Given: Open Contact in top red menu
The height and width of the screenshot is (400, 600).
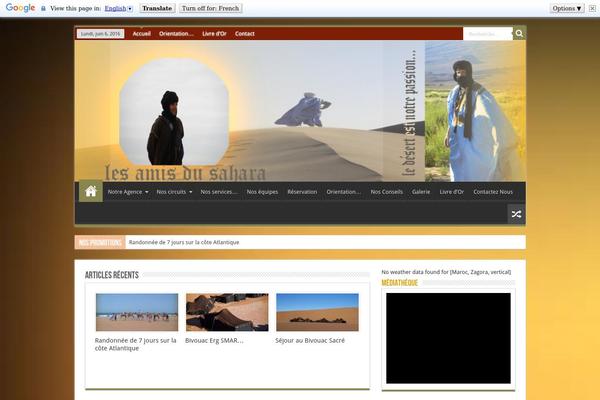Looking at the screenshot, I should [x=245, y=34].
